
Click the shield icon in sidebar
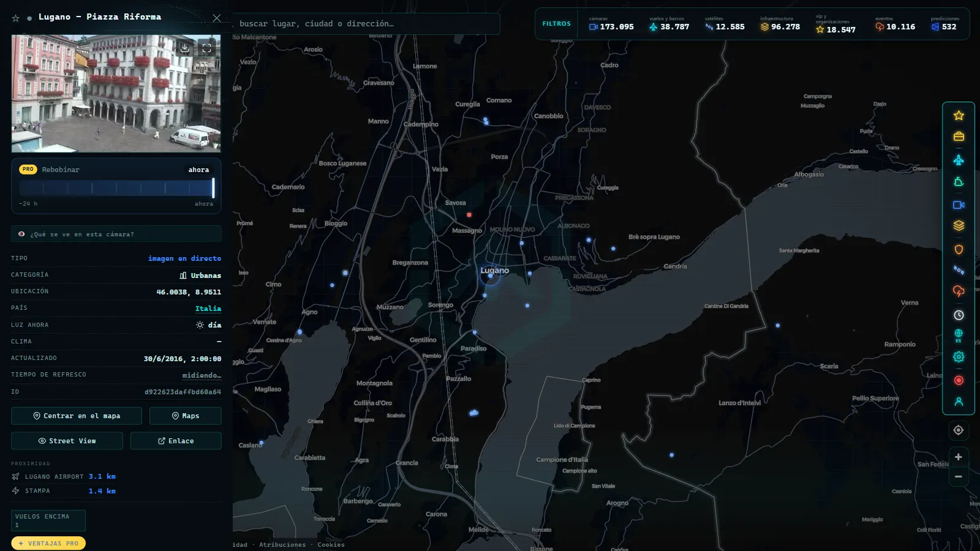959,250
